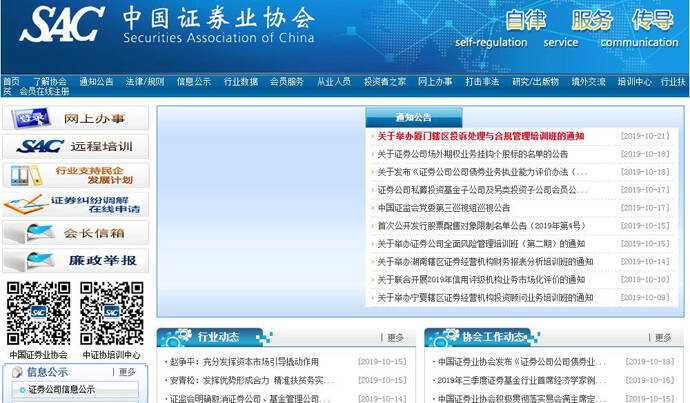Click the 中国证券业协会 title text

coord(219,18)
